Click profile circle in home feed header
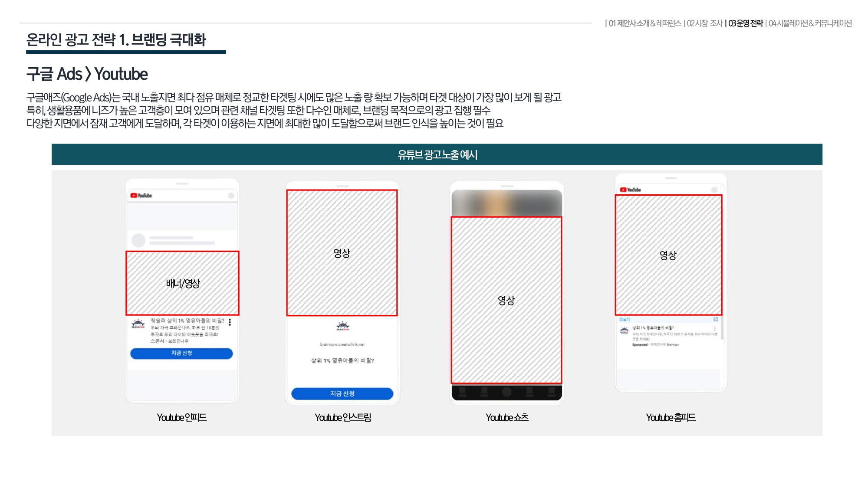This screenshot has height=488, width=868. 714,190
